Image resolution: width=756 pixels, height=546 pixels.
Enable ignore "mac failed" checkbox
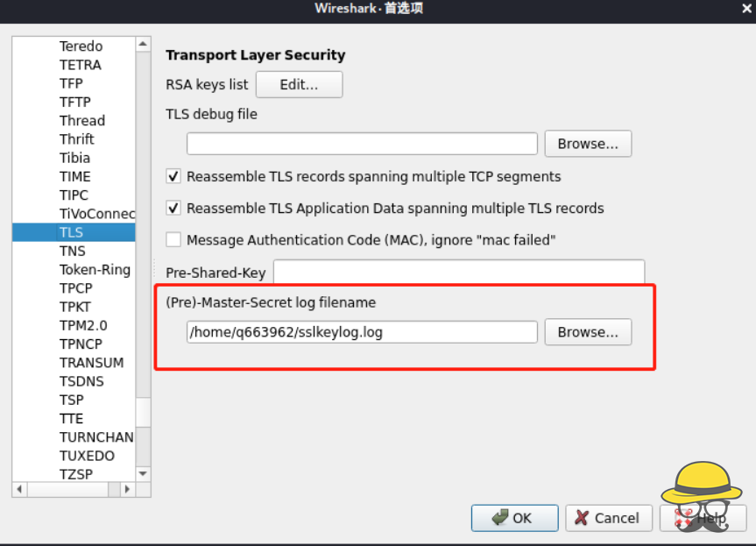173,240
